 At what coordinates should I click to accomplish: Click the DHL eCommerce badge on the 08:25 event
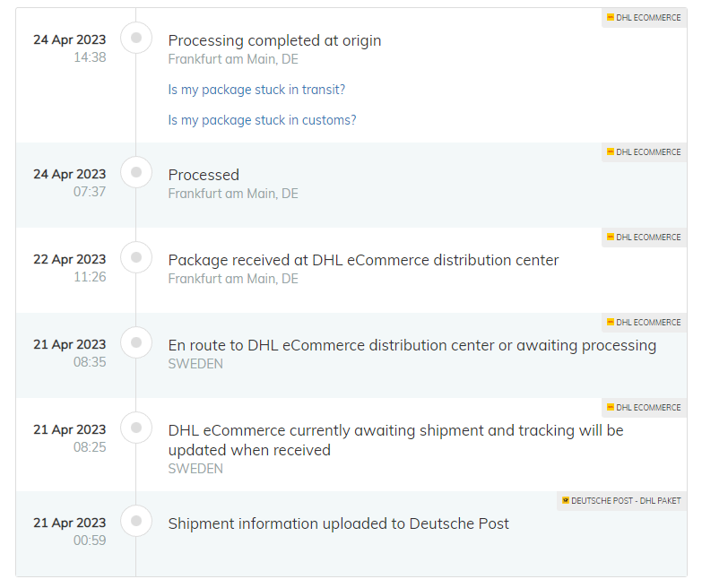point(644,408)
